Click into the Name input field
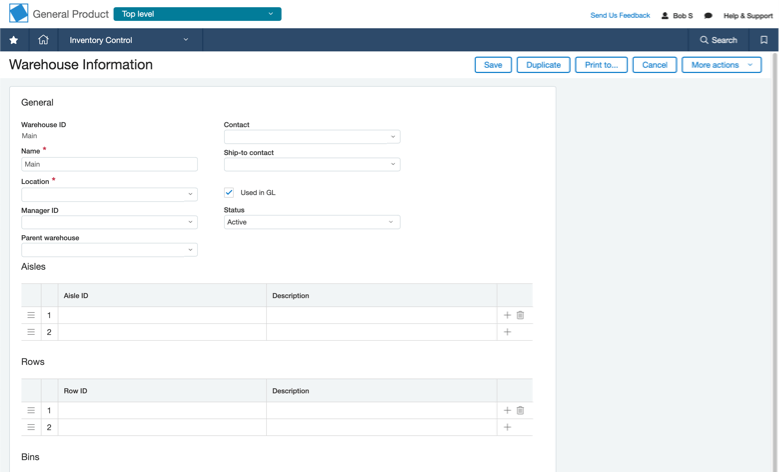The image size is (779, 472). pos(109,164)
